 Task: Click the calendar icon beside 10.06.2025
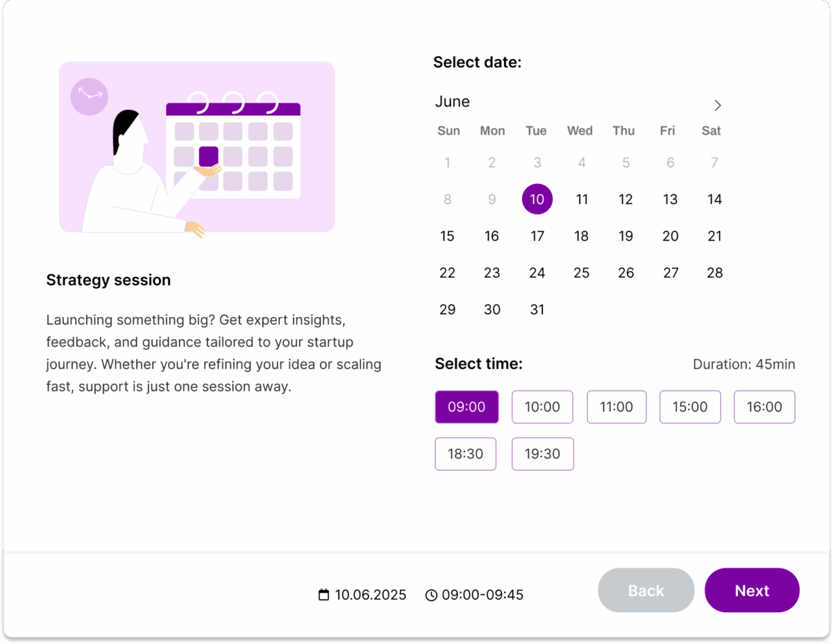pyautogui.click(x=323, y=595)
